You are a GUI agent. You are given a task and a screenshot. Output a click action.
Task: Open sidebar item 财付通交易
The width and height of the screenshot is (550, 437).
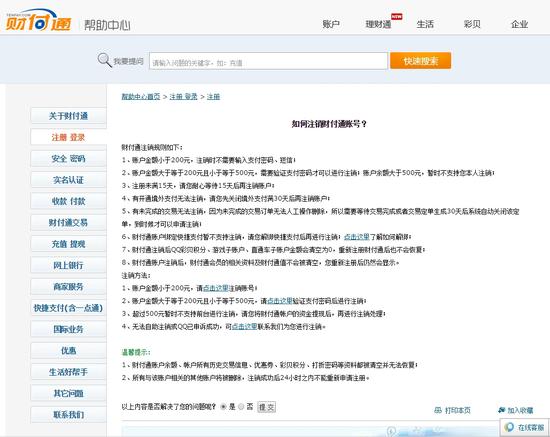(68, 222)
